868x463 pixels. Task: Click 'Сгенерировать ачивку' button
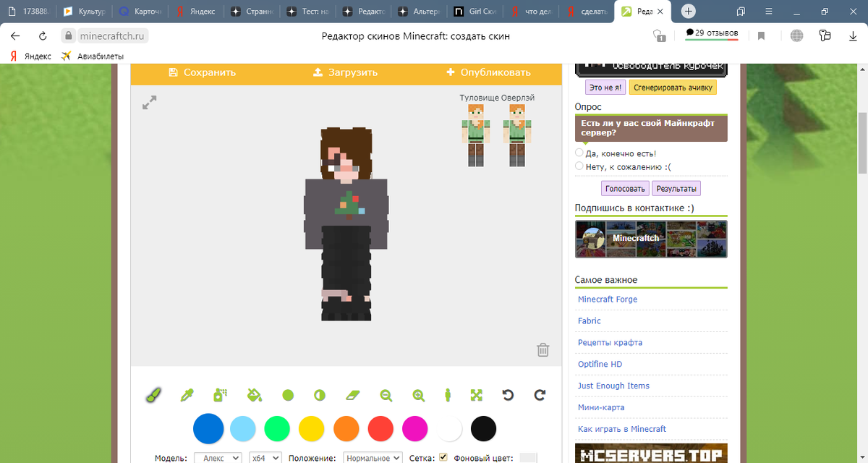pyautogui.click(x=673, y=88)
